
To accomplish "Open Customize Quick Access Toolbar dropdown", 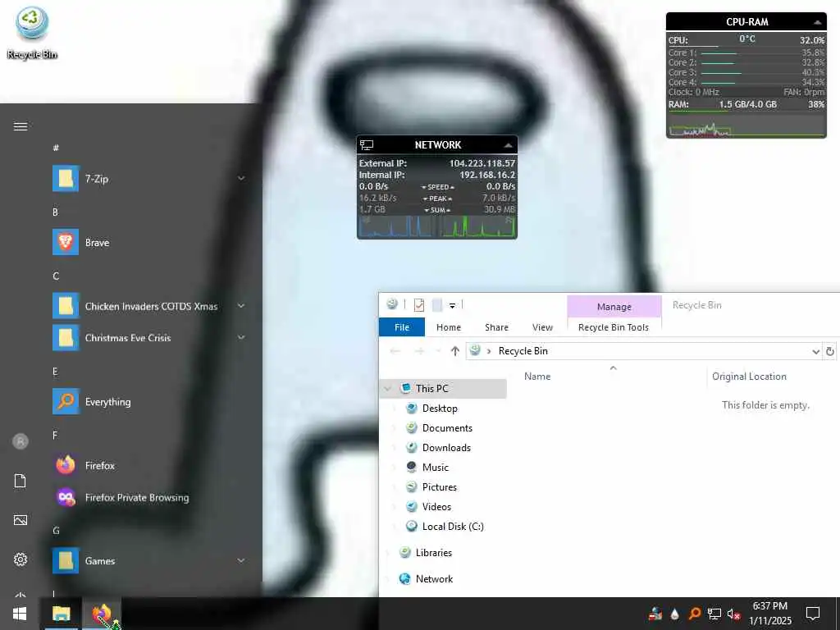I will pos(452,305).
